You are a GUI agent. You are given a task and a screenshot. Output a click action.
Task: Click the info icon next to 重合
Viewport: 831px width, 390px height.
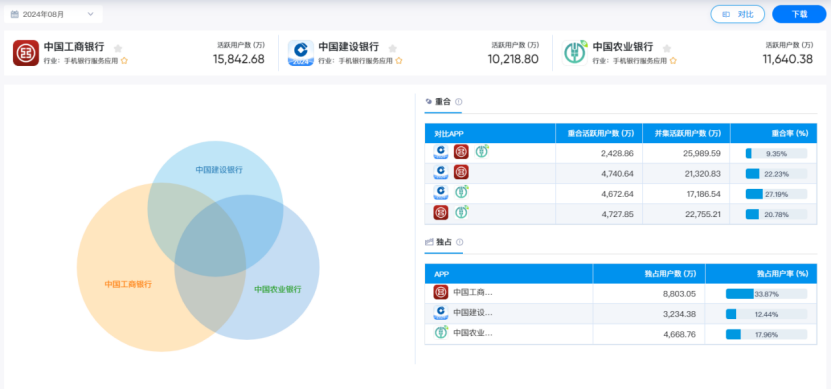pyautogui.click(x=458, y=101)
